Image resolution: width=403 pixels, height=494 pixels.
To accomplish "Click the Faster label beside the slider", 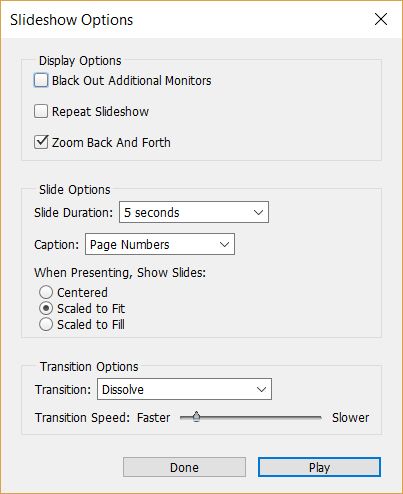I will click(154, 417).
